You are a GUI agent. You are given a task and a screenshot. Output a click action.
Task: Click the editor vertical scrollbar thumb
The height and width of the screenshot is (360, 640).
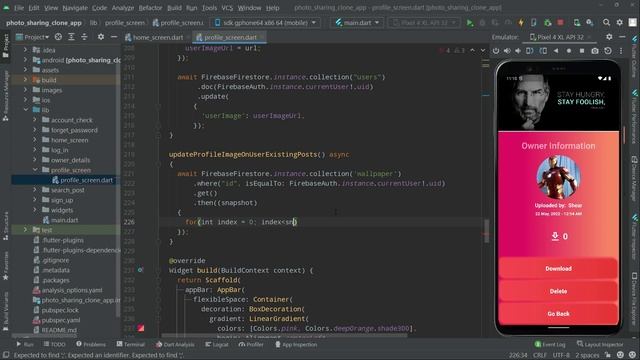(487, 231)
